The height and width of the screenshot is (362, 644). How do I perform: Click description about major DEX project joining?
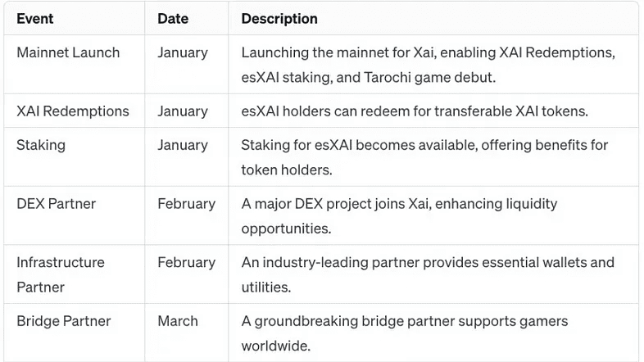click(399, 216)
